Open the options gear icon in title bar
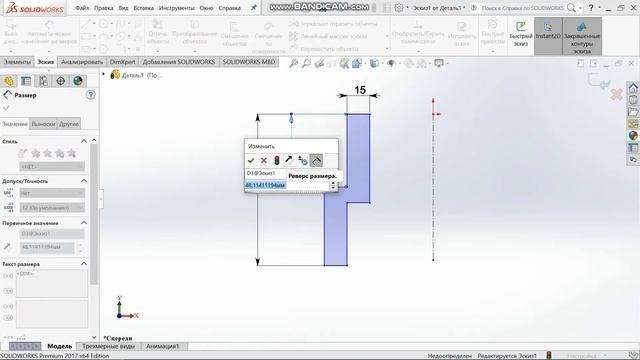This screenshot has height=360, width=640. coord(399,8)
